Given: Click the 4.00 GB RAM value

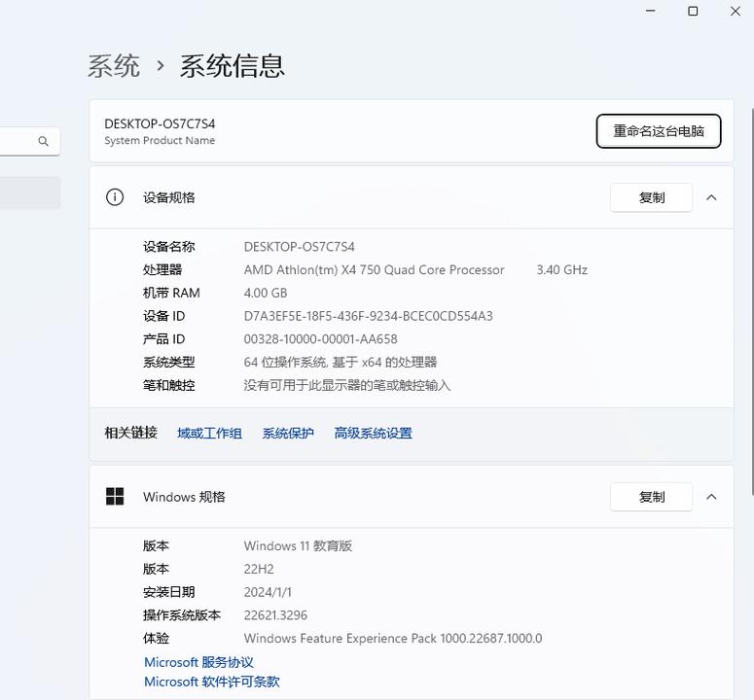Looking at the screenshot, I should [266, 293].
